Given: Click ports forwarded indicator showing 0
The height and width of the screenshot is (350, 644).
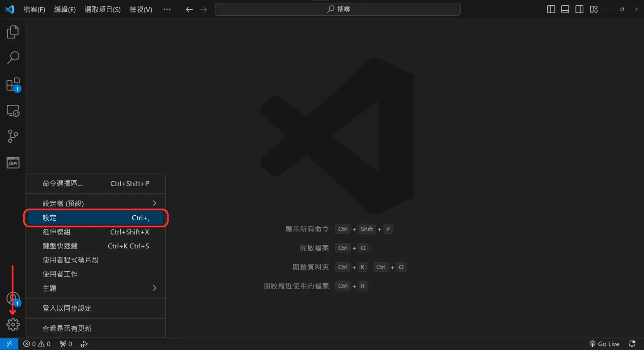Looking at the screenshot, I should (x=66, y=344).
